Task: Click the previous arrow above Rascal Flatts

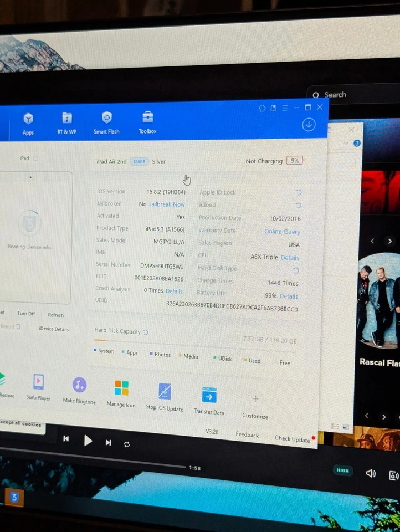Action: [372, 241]
